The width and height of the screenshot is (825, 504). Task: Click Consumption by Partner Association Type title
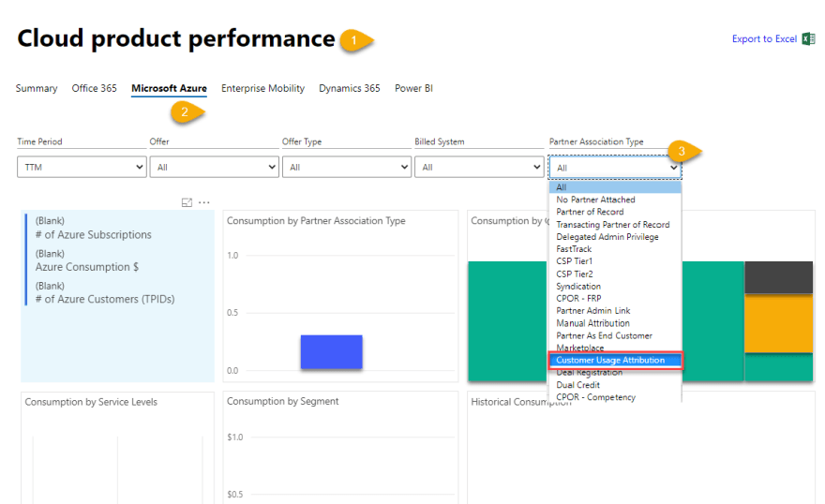point(316,221)
